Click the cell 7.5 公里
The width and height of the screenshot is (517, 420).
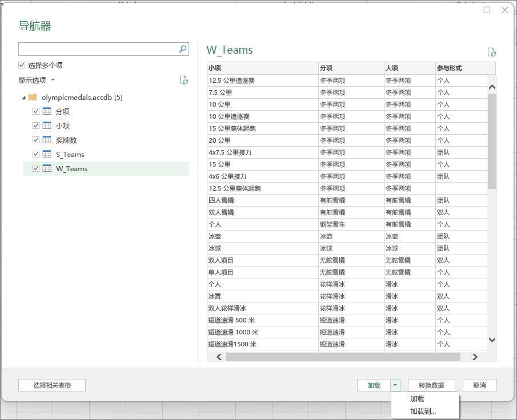262,92
